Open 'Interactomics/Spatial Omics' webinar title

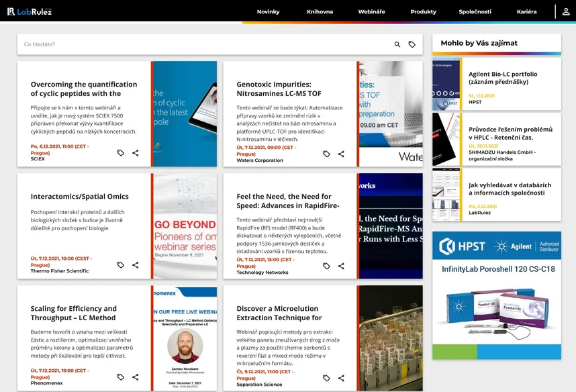pos(80,197)
